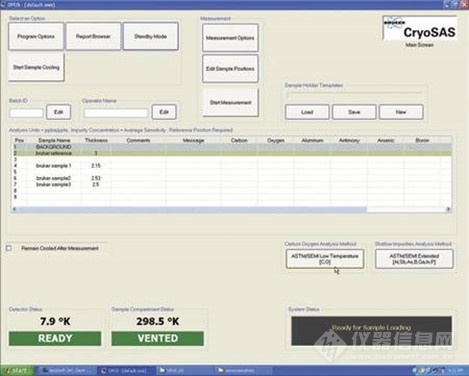Enable Remain Cooled After Measurement checkbox
Viewport: 469px width, 376px height.
click(x=9, y=248)
